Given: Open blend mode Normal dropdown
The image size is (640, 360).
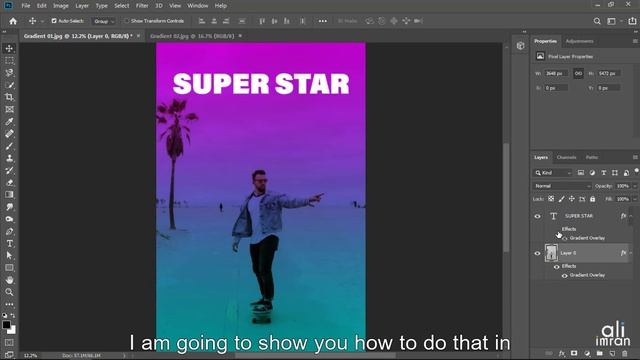Looking at the screenshot, I should click(x=562, y=186).
